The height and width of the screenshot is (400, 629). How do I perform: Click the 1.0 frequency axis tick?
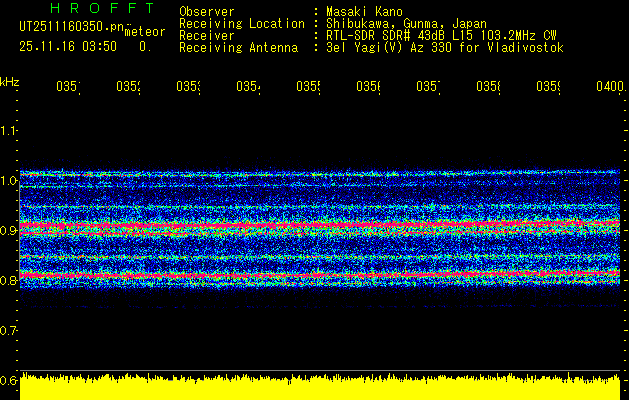tap(9, 180)
